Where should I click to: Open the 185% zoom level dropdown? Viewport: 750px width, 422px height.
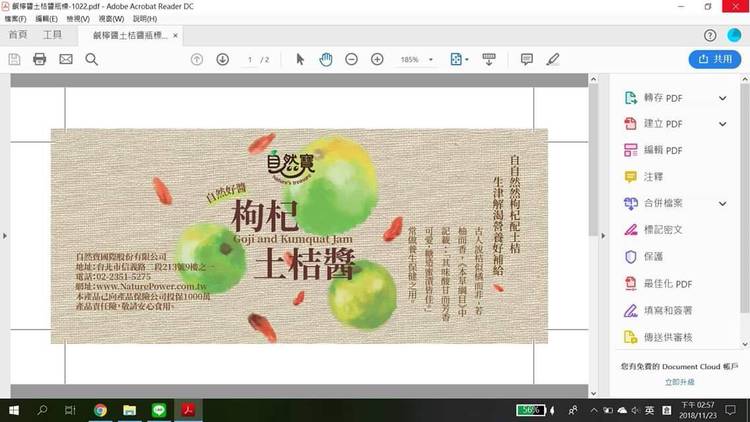(x=415, y=60)
